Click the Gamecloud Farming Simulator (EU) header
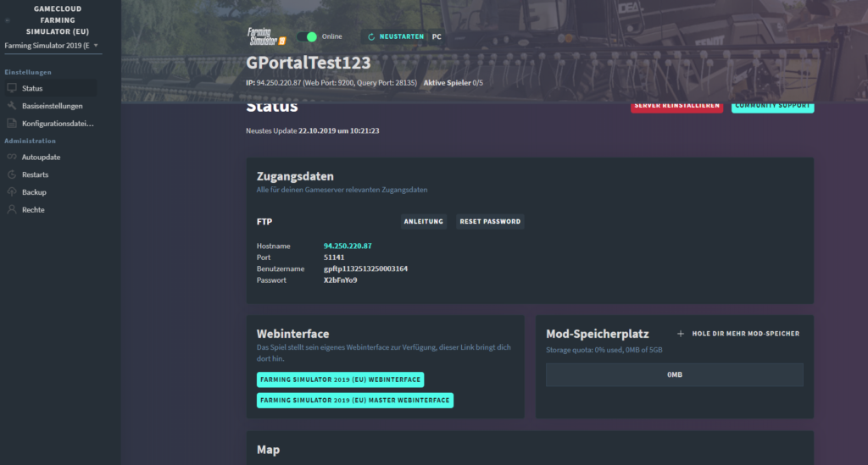 (x=58, y=20)
